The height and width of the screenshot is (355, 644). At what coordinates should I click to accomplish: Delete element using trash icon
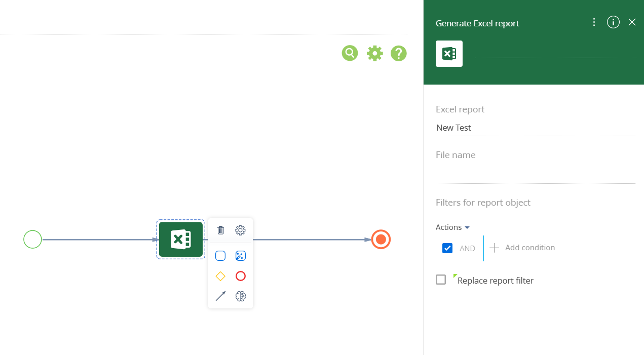[x=220, y=230]
